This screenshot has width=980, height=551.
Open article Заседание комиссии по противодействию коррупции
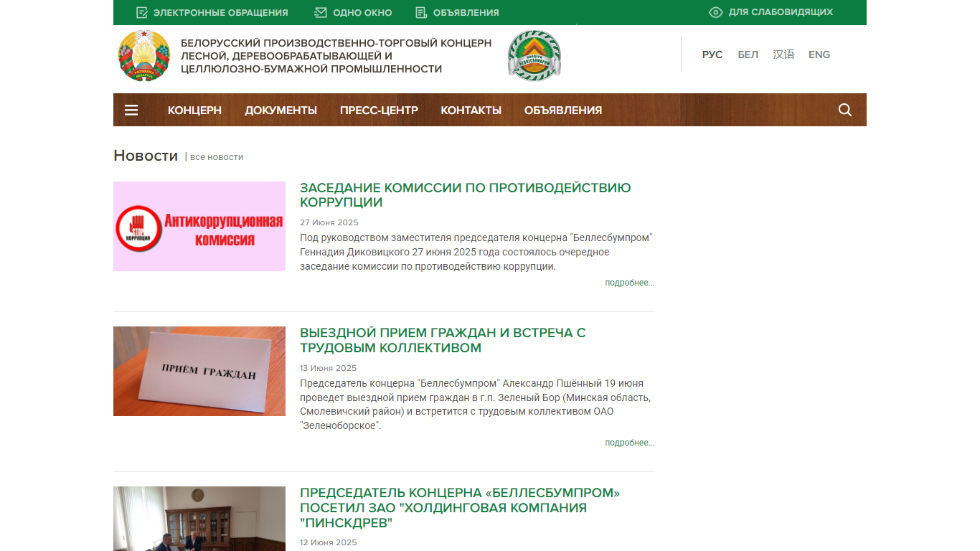coord(466,195)
